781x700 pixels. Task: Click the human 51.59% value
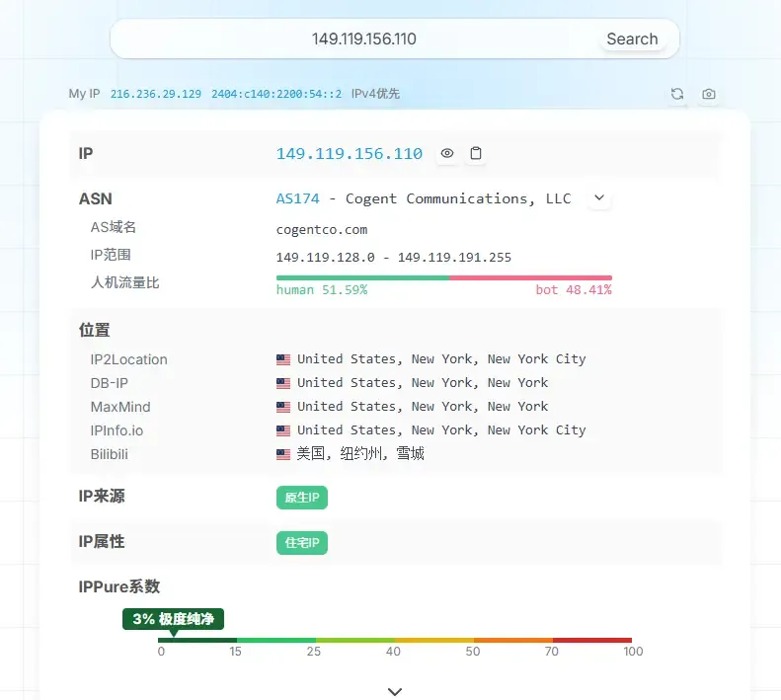pos(322,290)
